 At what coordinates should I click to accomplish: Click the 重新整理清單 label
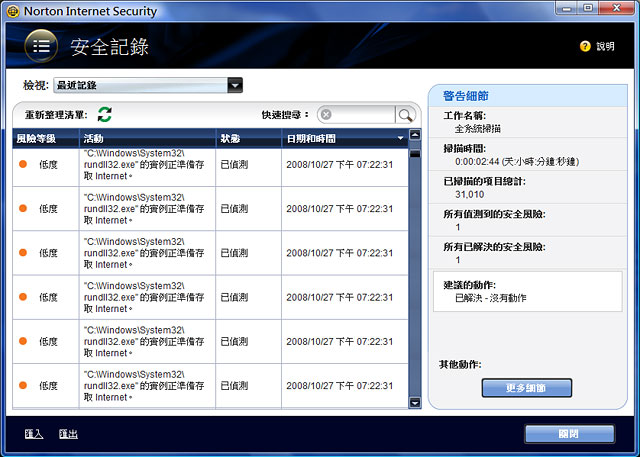(56, 115)
